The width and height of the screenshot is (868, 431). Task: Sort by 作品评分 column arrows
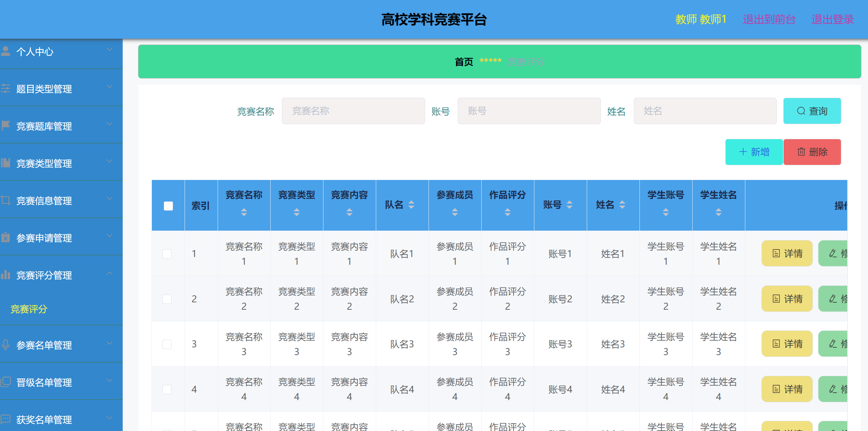pyautogui.click(x=508, y=212)
